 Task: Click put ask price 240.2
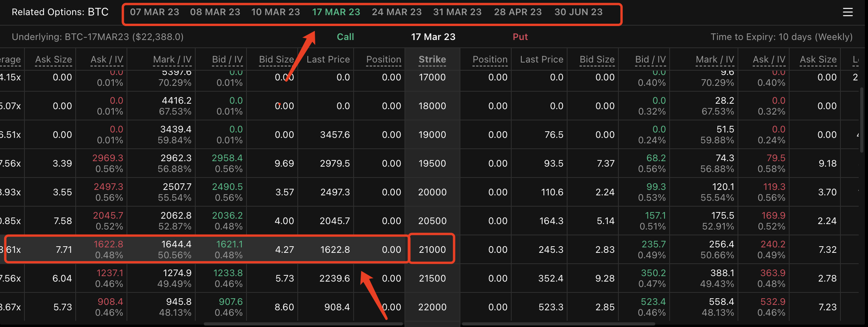coord(773,244)
